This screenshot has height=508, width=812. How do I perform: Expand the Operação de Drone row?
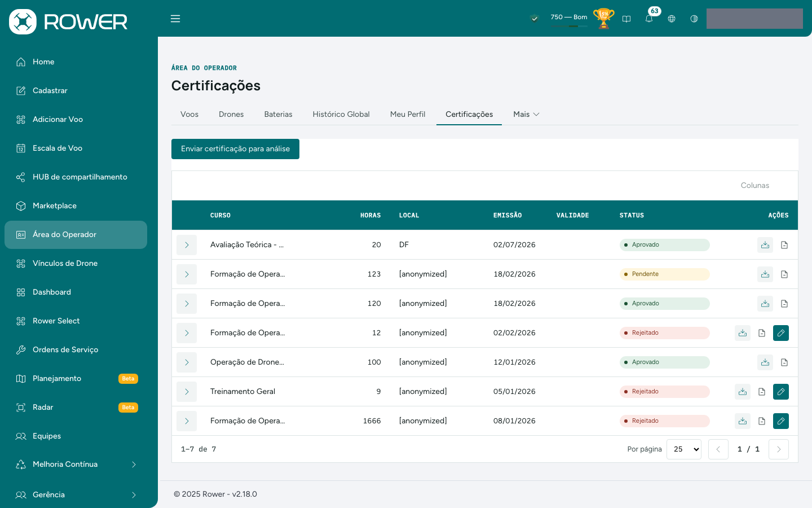coord(187,362)
